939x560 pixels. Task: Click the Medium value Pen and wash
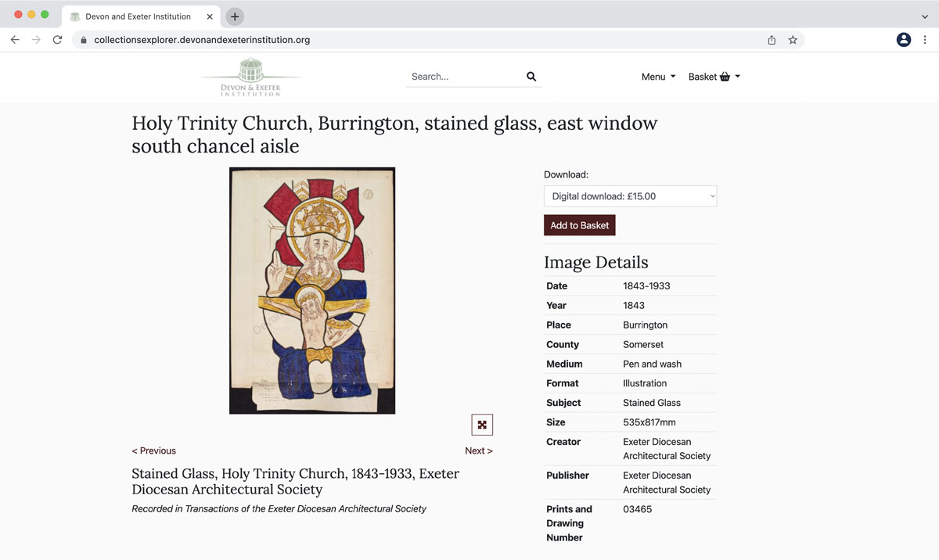(x=653, y=364)
